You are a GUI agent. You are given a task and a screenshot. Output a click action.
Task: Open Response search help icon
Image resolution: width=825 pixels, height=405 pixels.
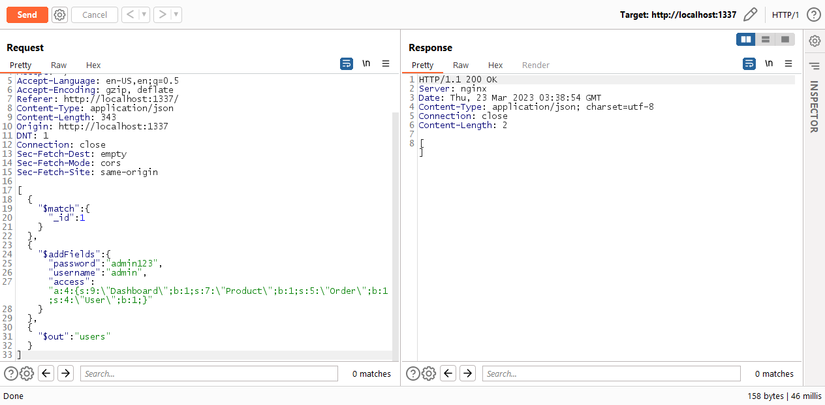coord(413,374)
